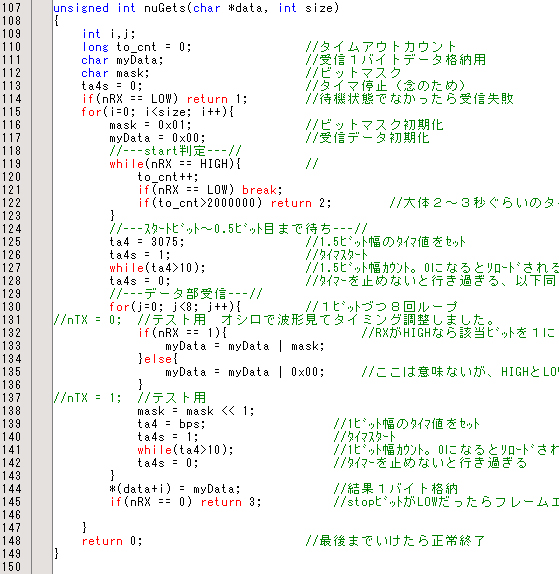Click the function name nuGets
The width and height of the screenshot is (559, 574).
165,8
